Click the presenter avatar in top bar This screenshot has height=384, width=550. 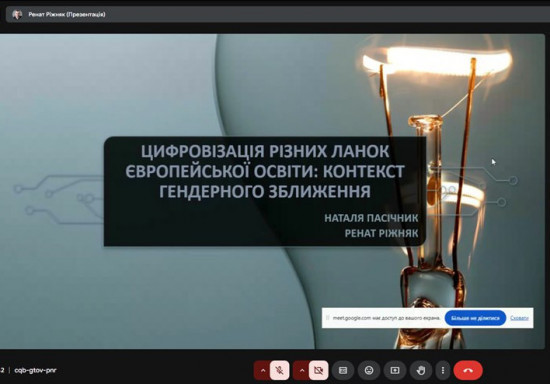click(17, 14)
